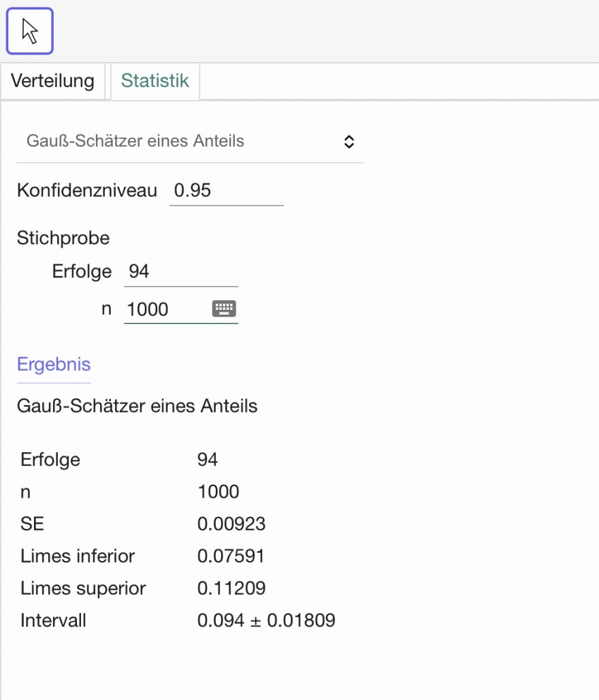
Task: Click the Limes inferior row label
Action: tap(78, 556)
